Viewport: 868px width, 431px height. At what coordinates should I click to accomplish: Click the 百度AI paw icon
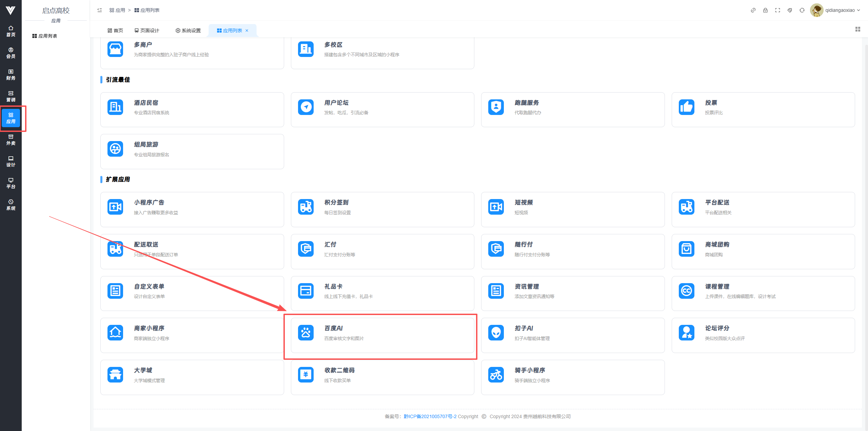(305, 333)
